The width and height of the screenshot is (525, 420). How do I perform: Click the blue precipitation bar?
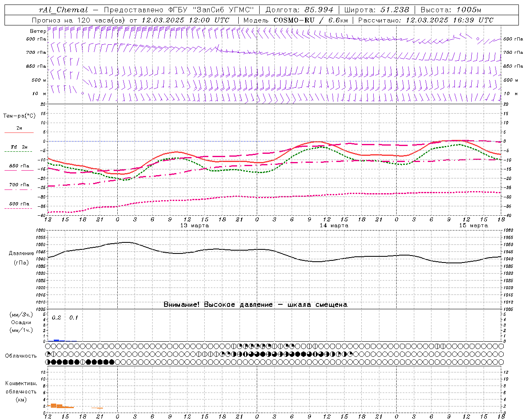57,340
